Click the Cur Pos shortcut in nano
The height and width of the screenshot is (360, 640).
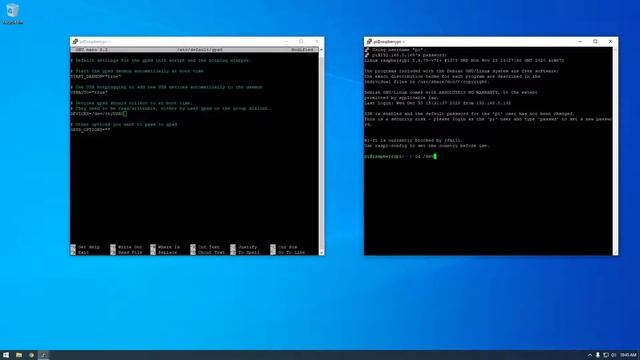click(284, 247)
